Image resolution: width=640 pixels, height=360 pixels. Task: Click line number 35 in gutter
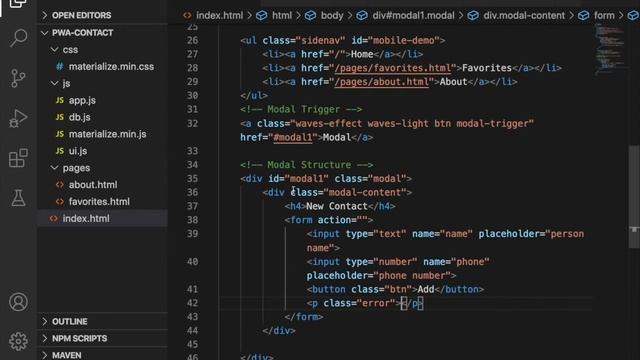coord(192,179)
